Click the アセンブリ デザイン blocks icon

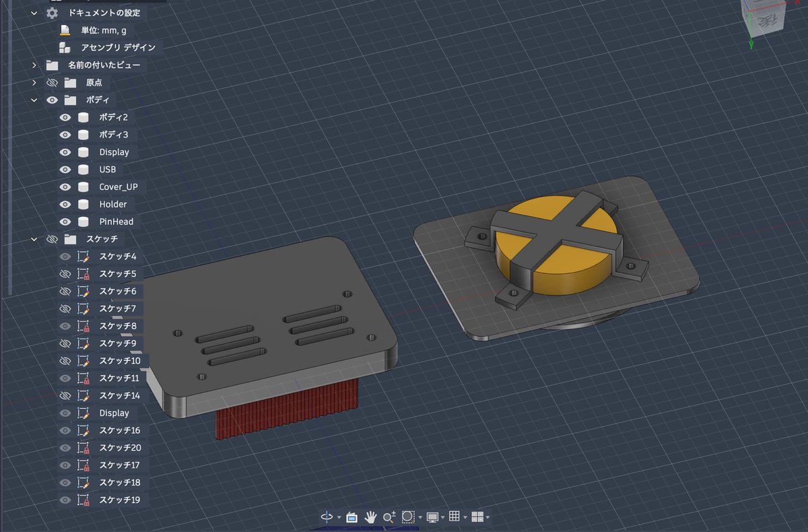pyautogui.click(x=65, y=47)
